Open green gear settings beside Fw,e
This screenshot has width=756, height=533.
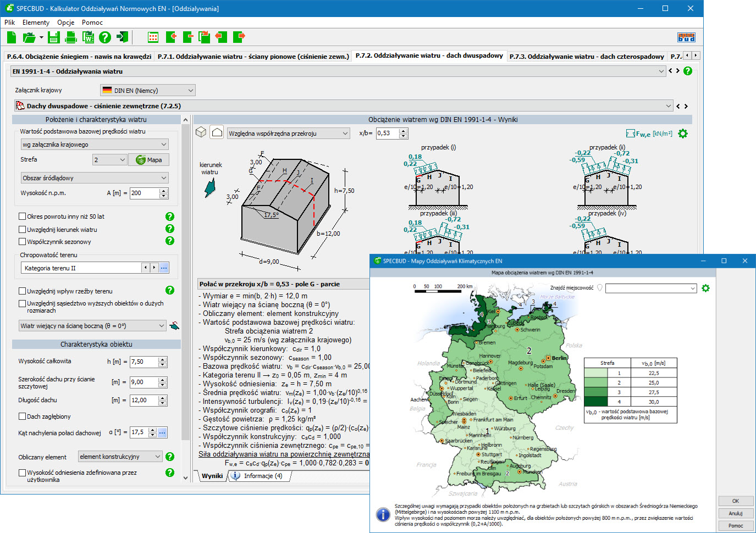coord(683,134)
